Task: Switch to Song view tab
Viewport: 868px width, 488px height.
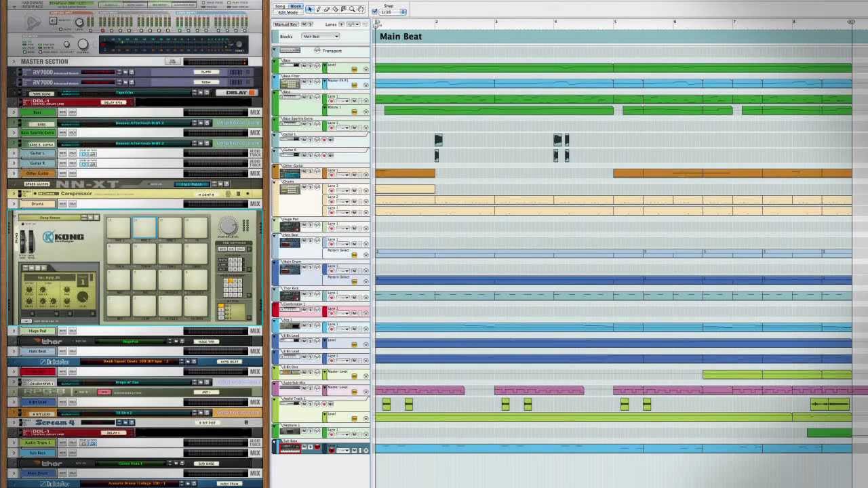Action: pos(279,6)
